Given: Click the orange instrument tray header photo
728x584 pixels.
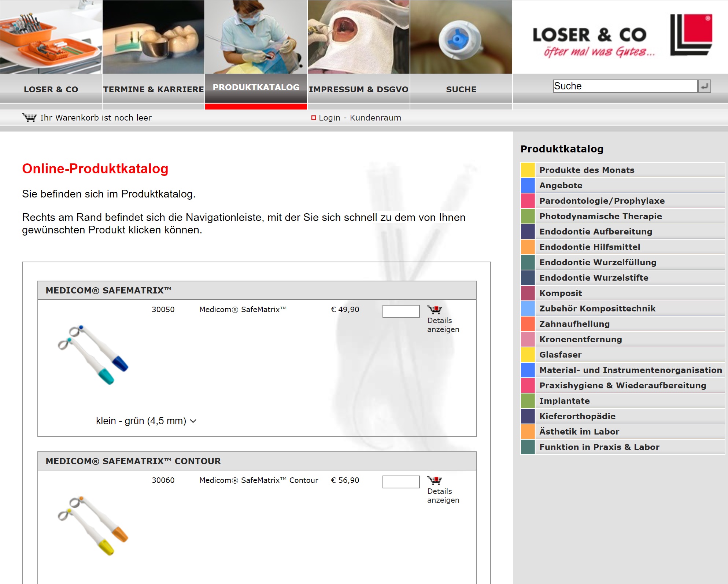Looking at the screenshot, I should (51, 37).
